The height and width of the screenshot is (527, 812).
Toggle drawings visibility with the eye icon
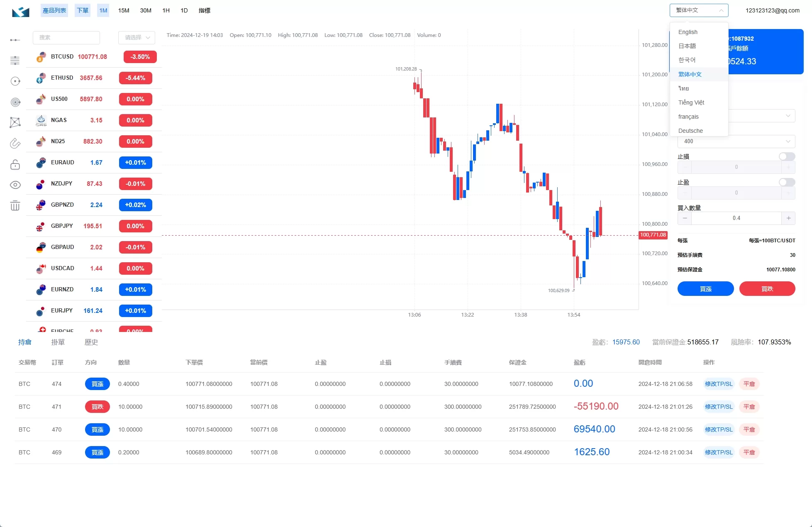[15, 185]
